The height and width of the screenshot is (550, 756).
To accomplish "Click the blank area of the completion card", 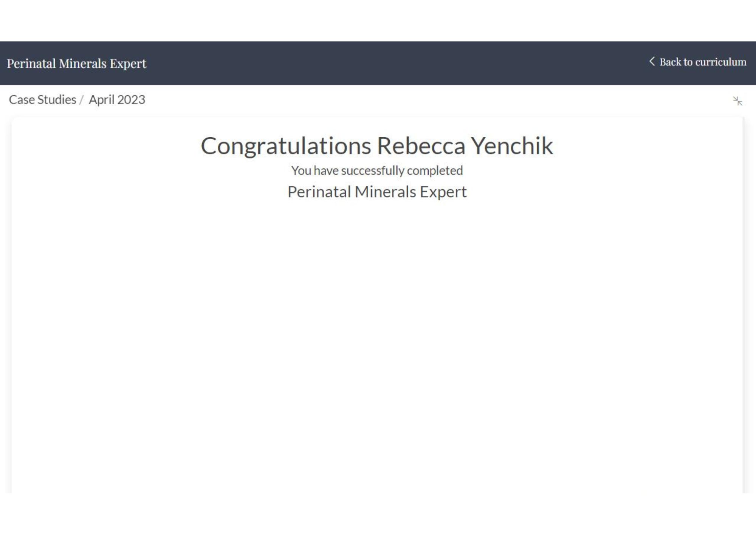I will click(377, 340).
